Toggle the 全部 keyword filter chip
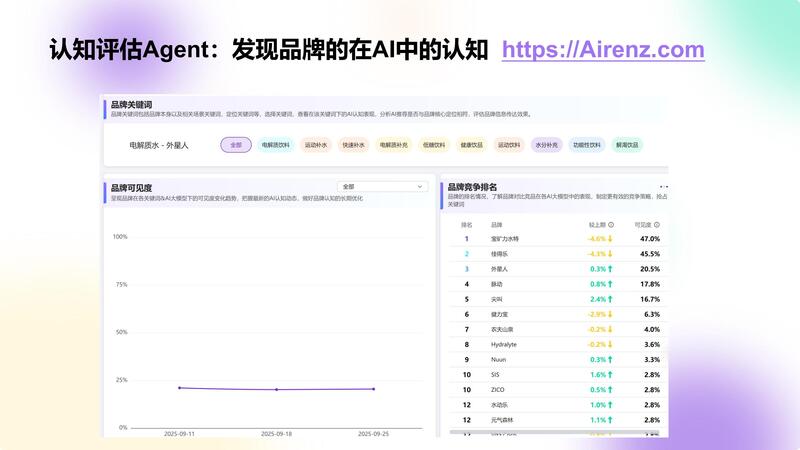This screenshot has height=450, width=800. pyautogui.click(x=236, y=145)
